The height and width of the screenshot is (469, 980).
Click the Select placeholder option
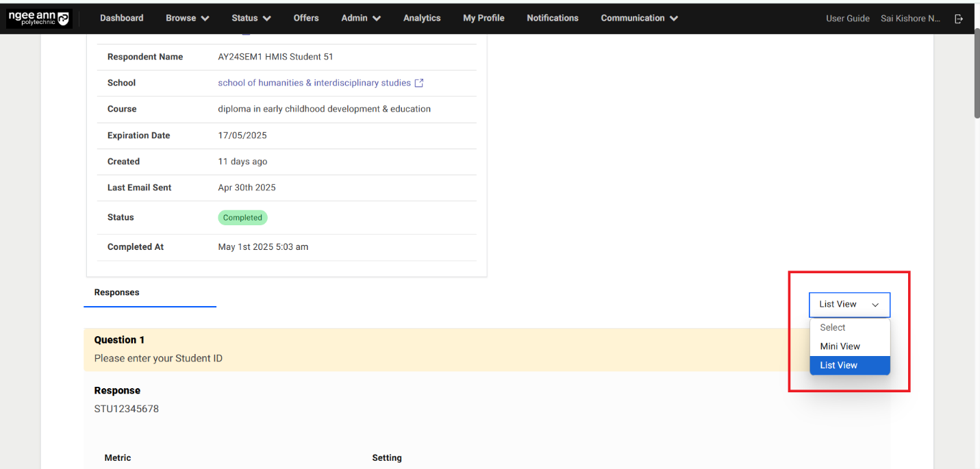(x=832, y=327)
